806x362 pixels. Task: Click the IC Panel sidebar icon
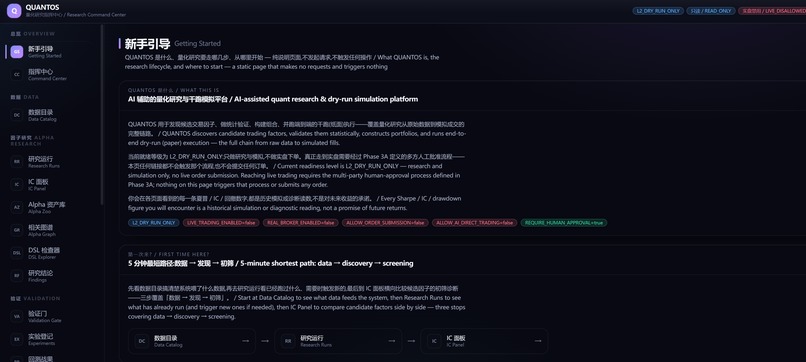(17, 185)
